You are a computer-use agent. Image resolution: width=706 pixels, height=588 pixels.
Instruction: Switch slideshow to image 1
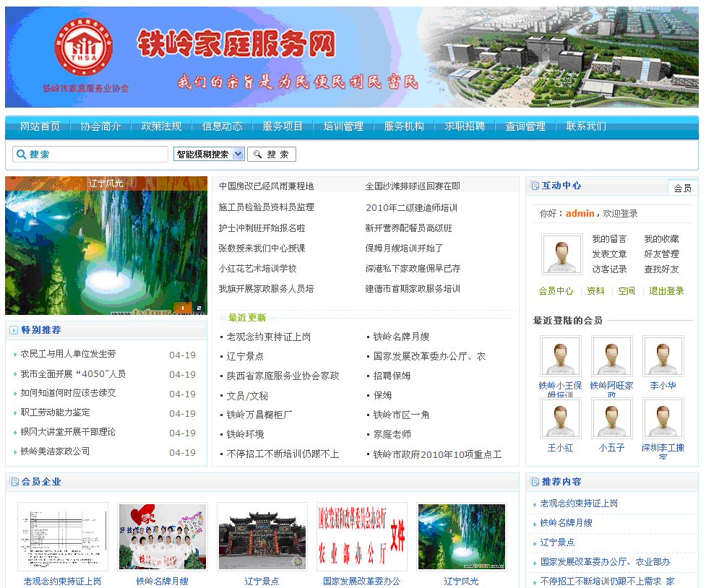182,308
